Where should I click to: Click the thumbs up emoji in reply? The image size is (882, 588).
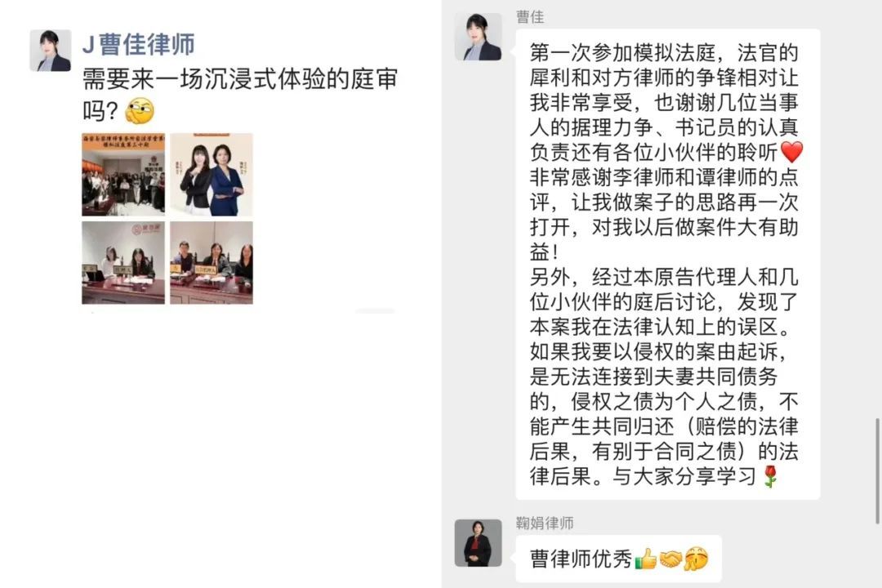tap(646, 559)
